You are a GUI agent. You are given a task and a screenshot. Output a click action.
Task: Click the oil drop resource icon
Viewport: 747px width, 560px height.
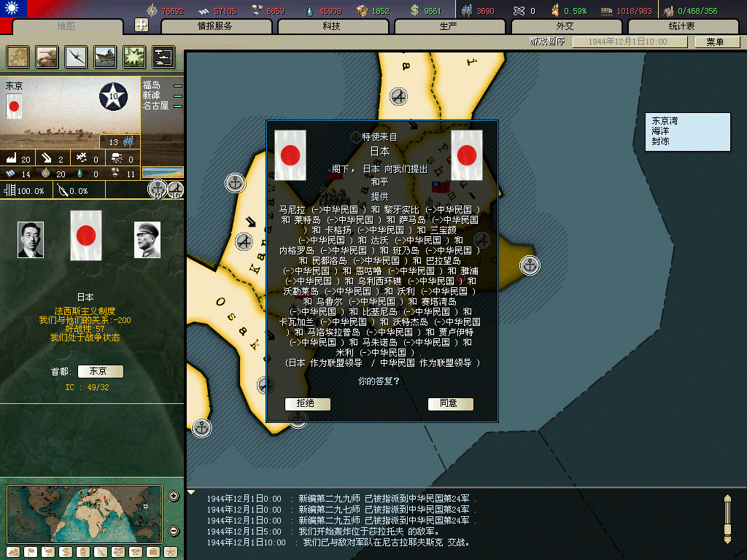click(309, 10)
